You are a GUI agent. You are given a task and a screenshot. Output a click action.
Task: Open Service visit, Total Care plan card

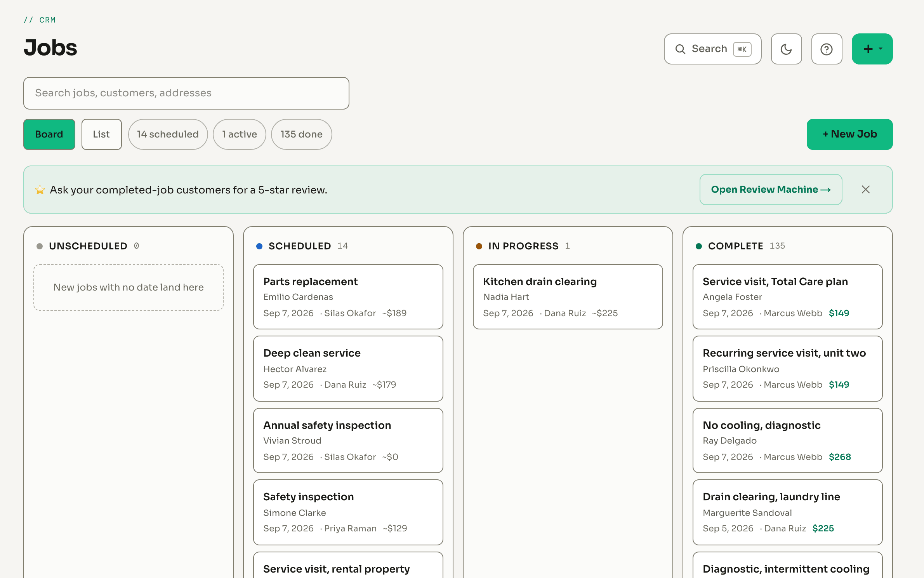click(x=788, y=297)
